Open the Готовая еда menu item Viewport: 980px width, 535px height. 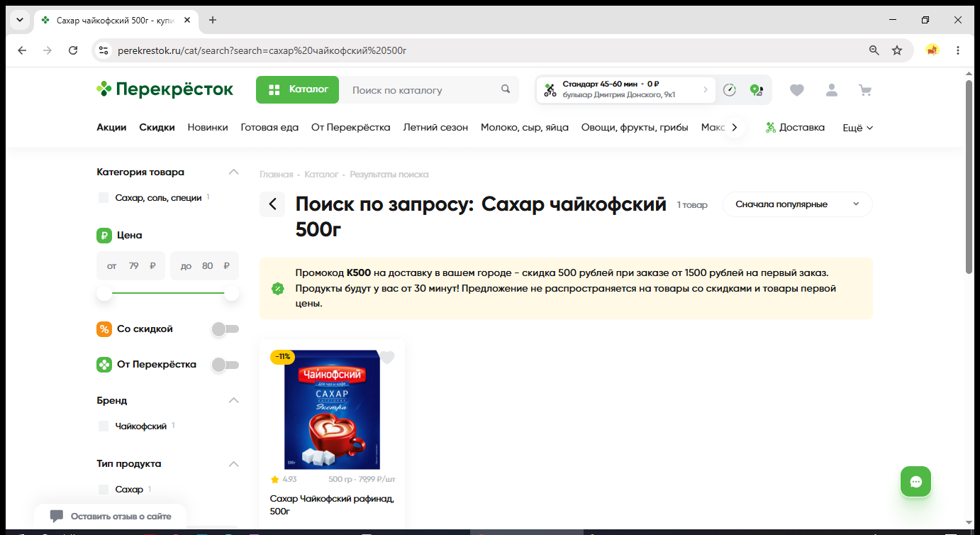click(x=269, y=128)
